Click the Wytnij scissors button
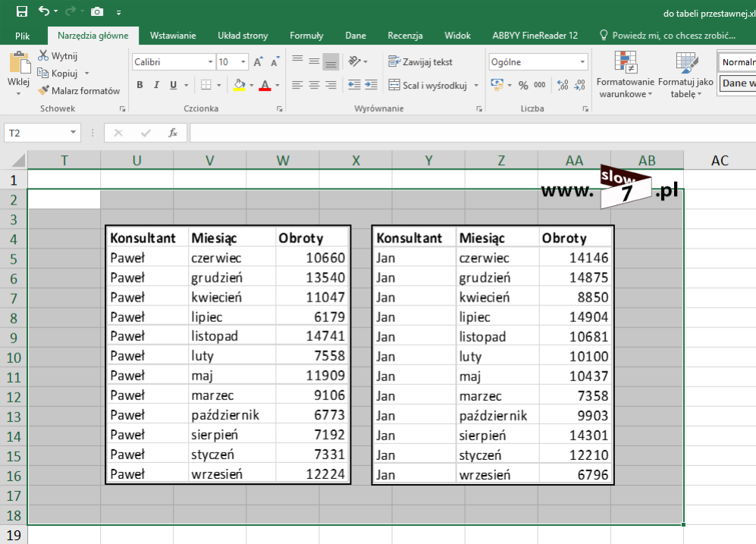The height and width of the screenshot is (544, 756). [x=58, y=55]
